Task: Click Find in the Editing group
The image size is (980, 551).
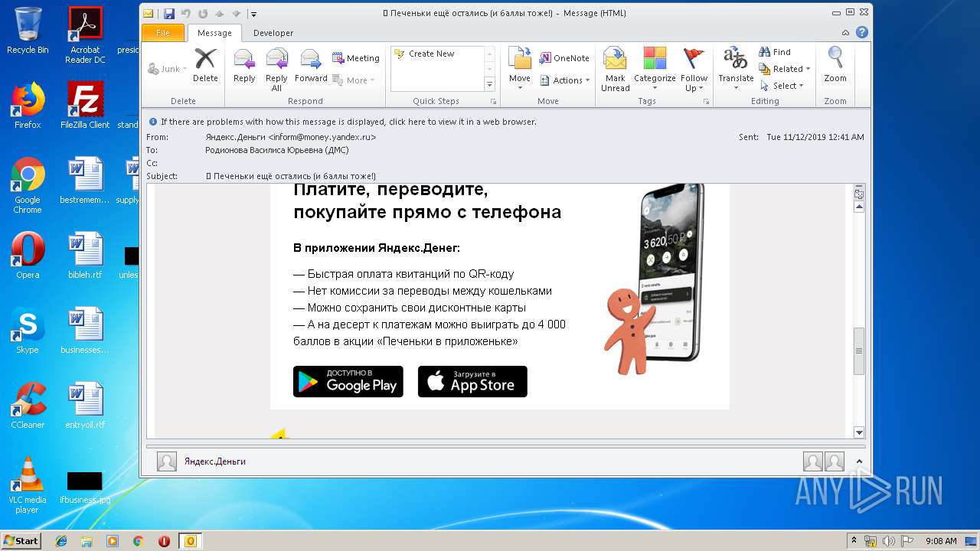Action: (775, 52)
